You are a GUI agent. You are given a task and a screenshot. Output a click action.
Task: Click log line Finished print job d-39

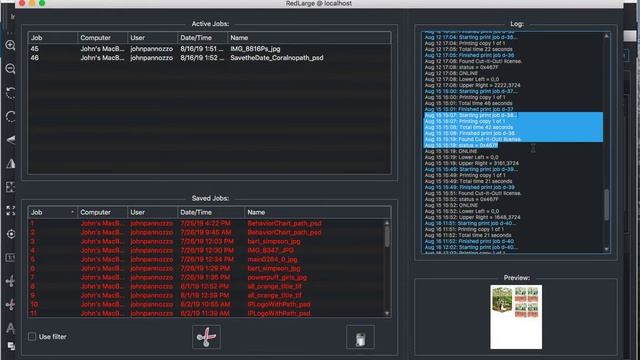pos(469,187)
